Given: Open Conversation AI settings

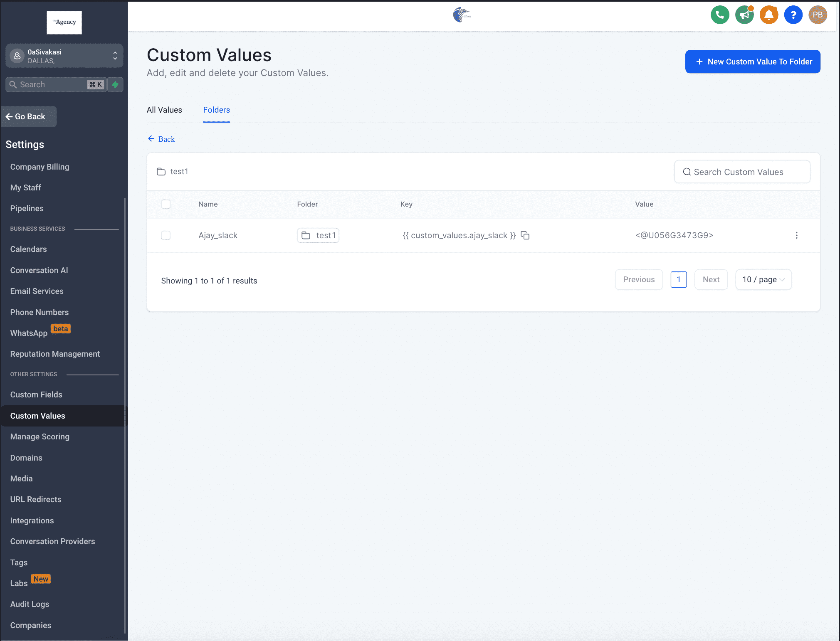Looking at the screenshot, I should click(x=39, y=271).
